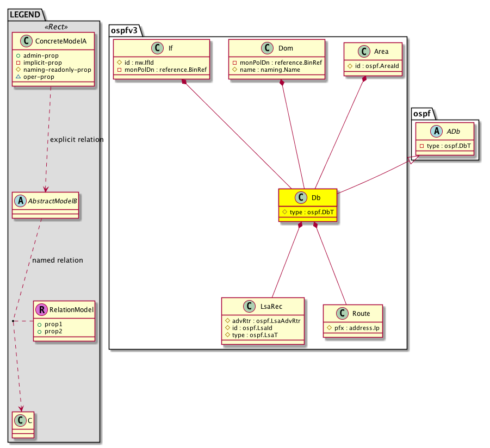Select the pink R icon of RelationModel
The height and width of the screenshot is (448, 490).
coord(41,310)
